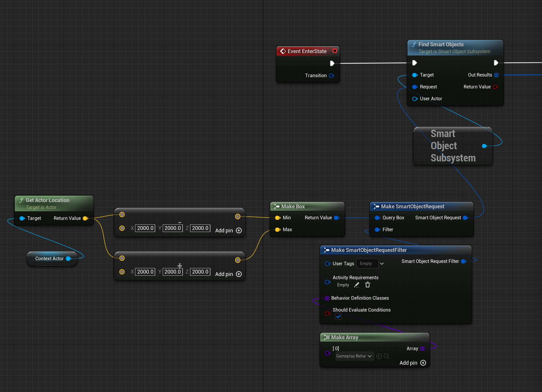Click the use-selected-asset arrow in Make Array
This screenshot has width=542, height=392.
tap(379, 356)
